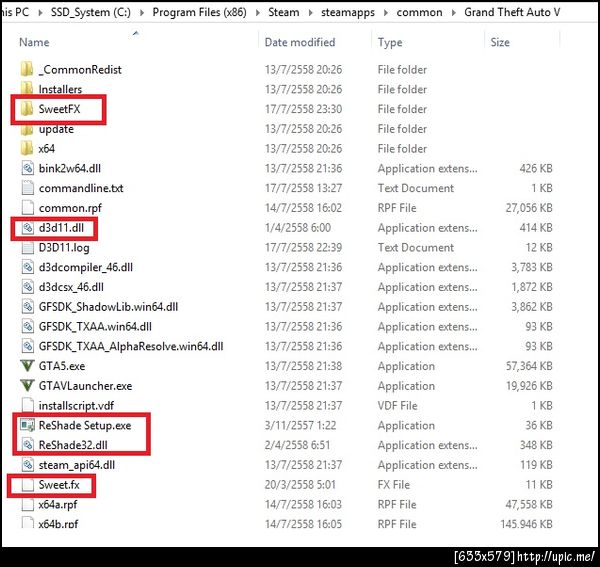Select the ReShade32.dll file name
The width and height of the screenshot is (600, 567).
pos(73,445)
